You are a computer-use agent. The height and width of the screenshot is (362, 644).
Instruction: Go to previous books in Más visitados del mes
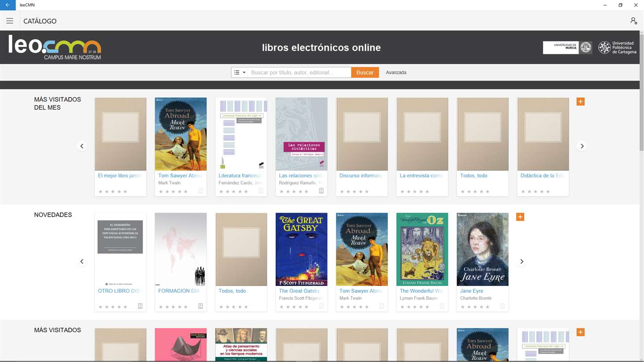[82, 146]
